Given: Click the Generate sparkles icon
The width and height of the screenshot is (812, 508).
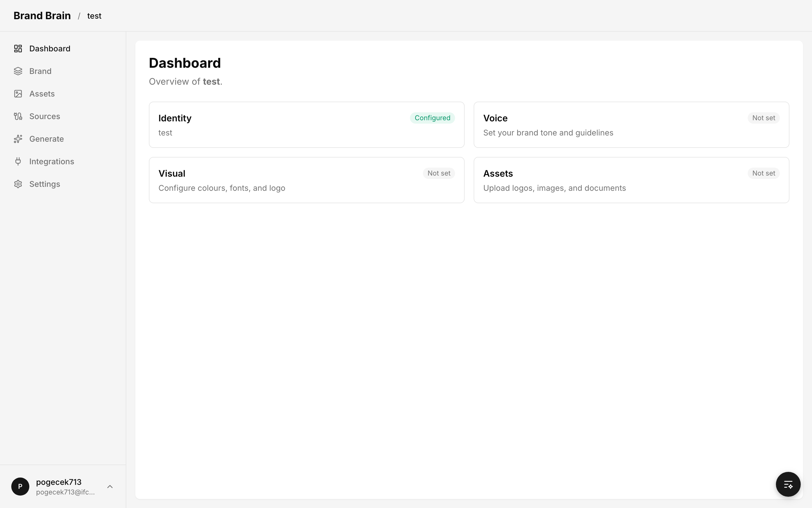Looking at the screenshot, I should [x=18, y=139].
